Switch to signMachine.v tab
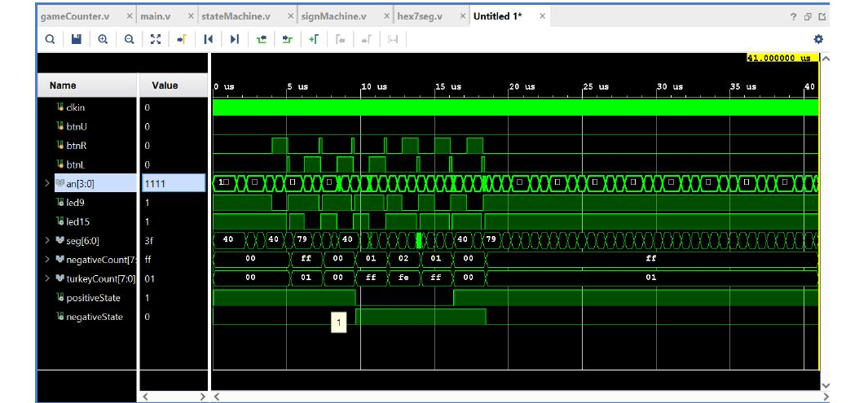The height and width of the screenshot is (403, 868). pyautogui.click(x=334, y=16)
